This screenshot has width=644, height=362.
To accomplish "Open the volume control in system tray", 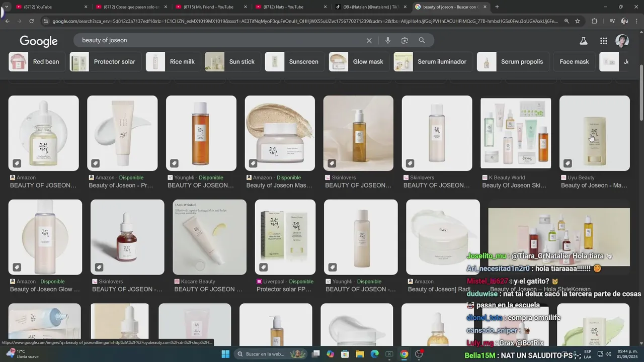I will click(x=608, y=354).
